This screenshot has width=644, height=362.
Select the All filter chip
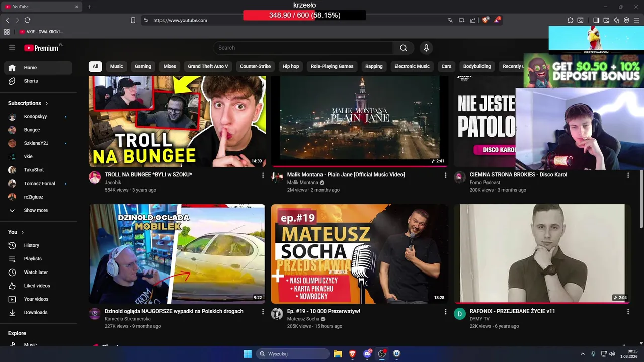pyautogui.click(x=95, y=66)
